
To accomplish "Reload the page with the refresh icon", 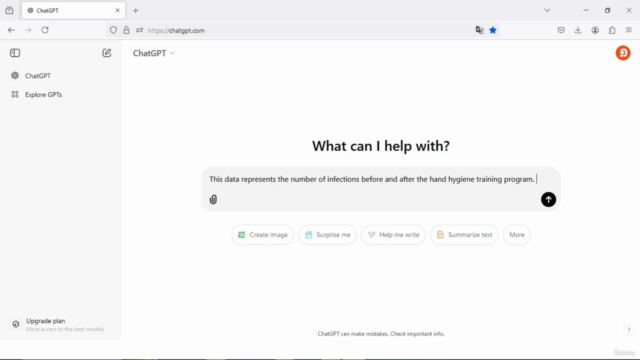I will pos(45,30).
